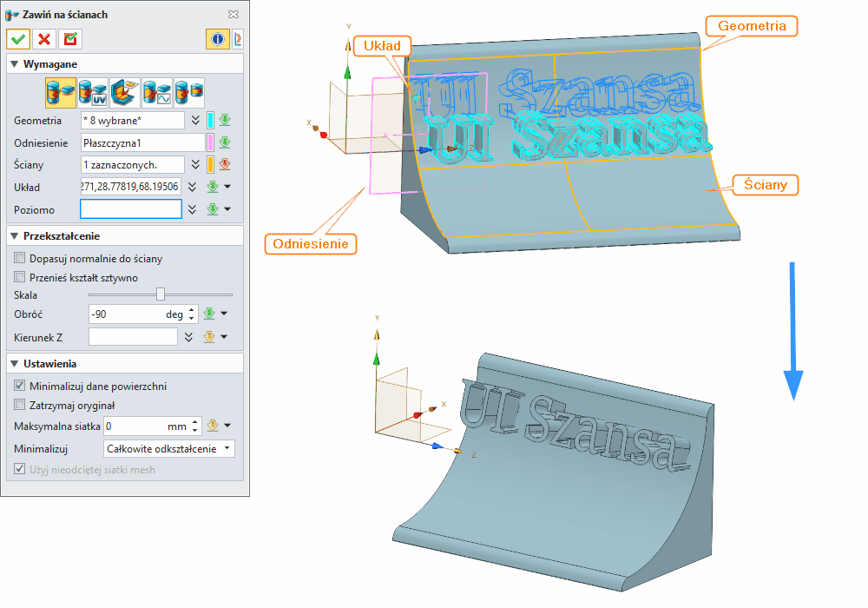This screenshot has height=608, width=868.
Task: Uncheck Minimalizuj dane powierzchni
Action: click(18, 384)
